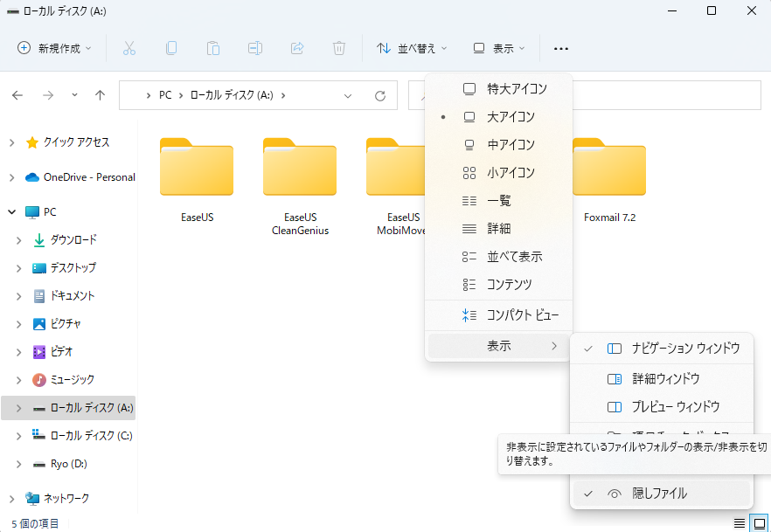Click the Rename icon in toolbar
The width and height of the screenshot is (771, 532).
(x=255, y=48)
